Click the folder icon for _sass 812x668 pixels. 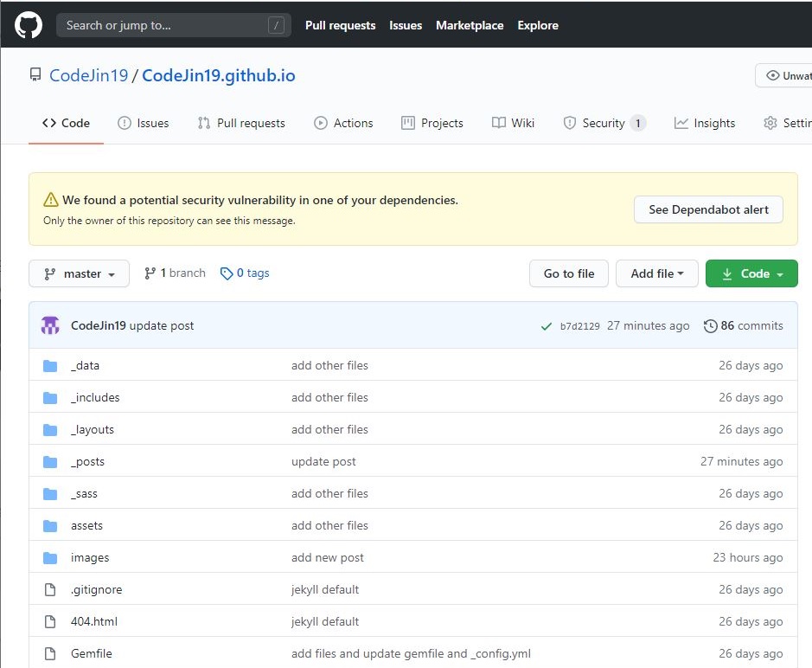pos(50,494)
